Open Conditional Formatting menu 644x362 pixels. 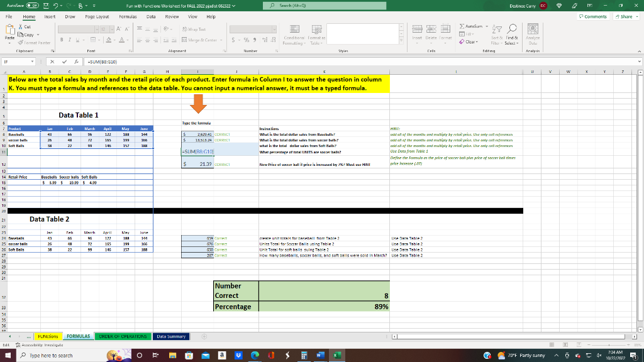coord(294,35)
